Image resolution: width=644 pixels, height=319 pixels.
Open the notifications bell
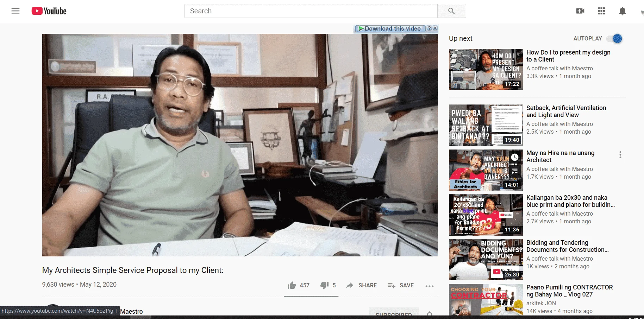(623, 11)
